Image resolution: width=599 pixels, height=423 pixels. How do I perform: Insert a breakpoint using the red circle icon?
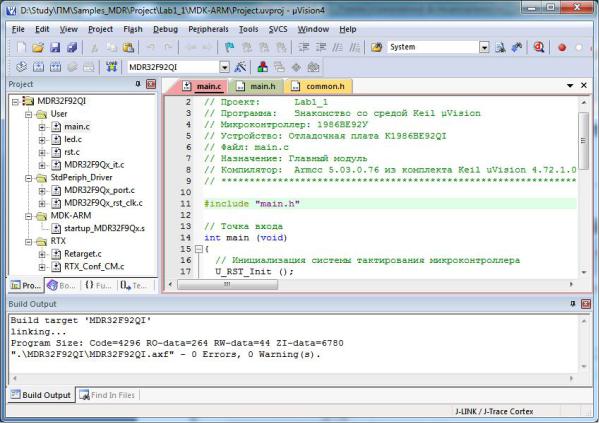(562, 48)
